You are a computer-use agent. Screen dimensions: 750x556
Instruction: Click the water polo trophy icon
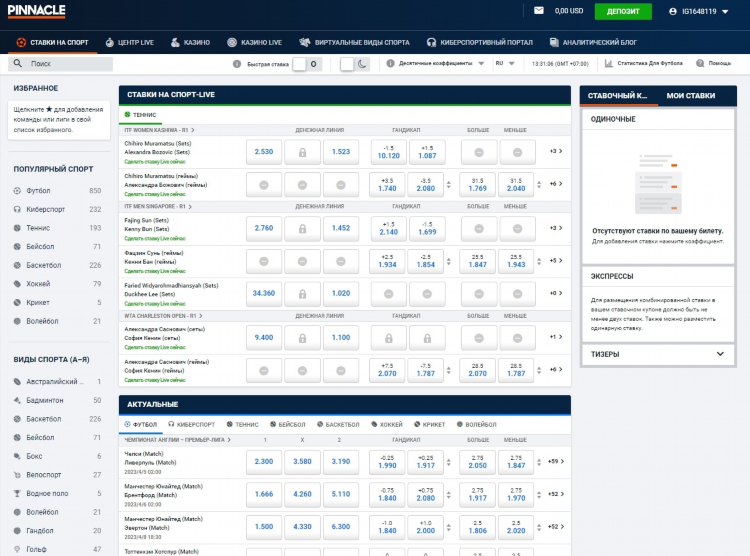click(x=17, y=493)
